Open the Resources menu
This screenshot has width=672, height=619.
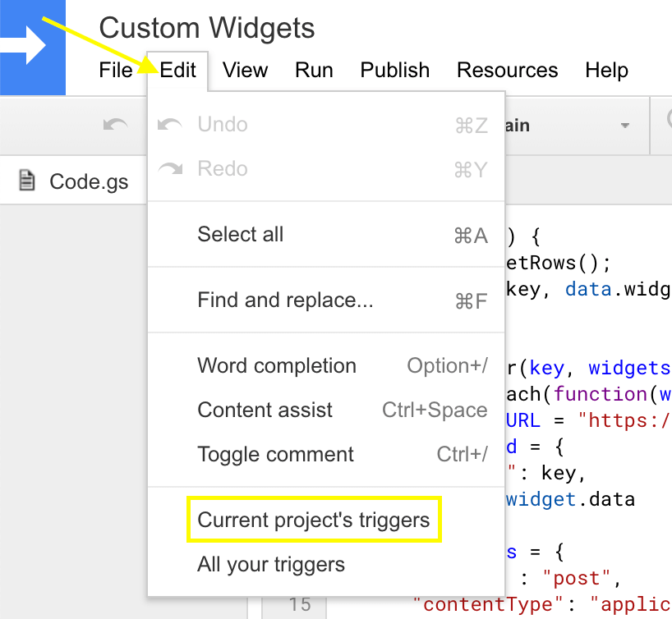tap(506, 71)
